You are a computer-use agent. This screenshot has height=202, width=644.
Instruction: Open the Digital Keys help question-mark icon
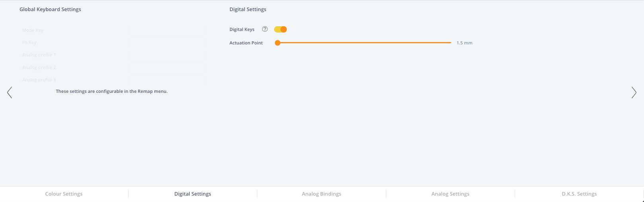265,29
